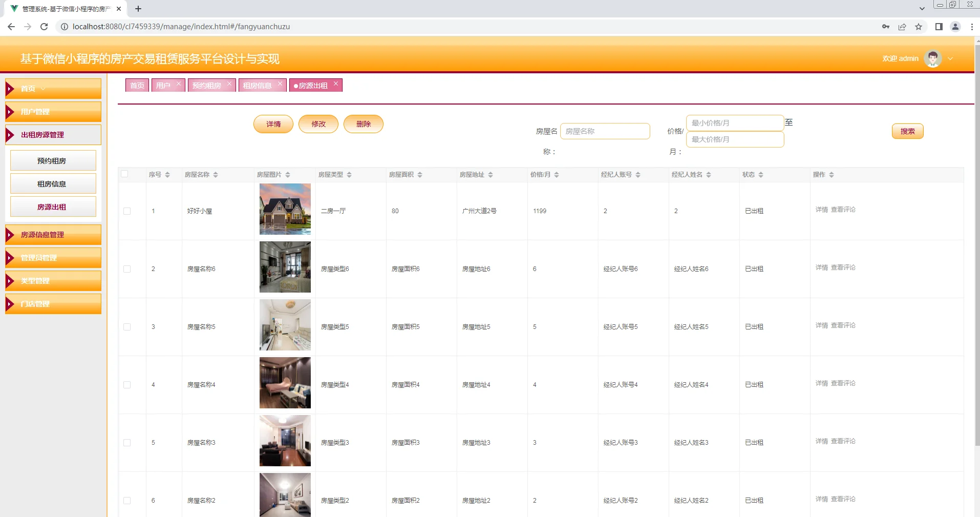Open the admin account dropdown chevron
Viewport: 980px width, 517px height.
[x=951, y=58]
